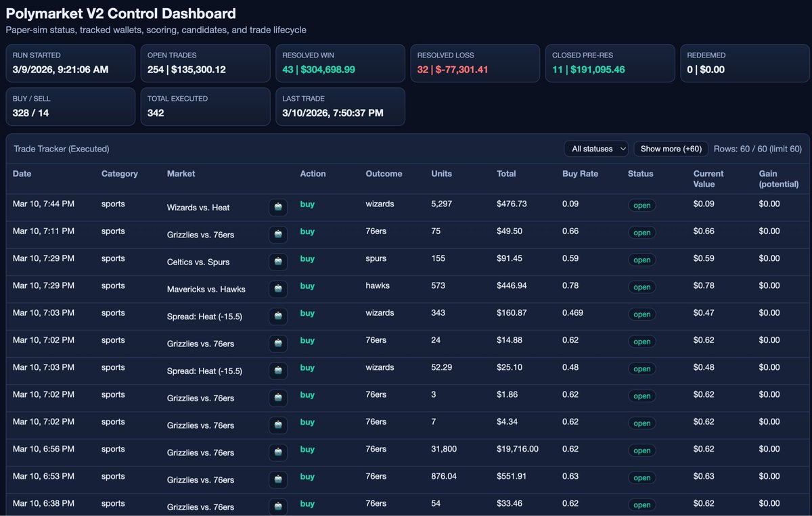Click the Buy Rate column header
812x516 pixels.
pyautogui.click(x=581, y=174)
